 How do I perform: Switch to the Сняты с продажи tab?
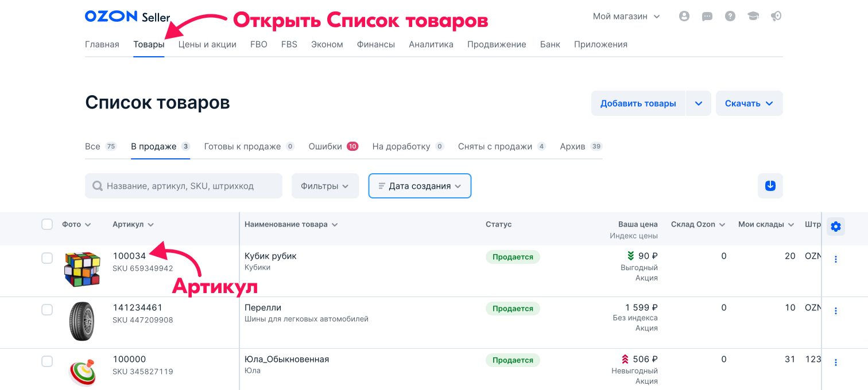tap(502, 146)
